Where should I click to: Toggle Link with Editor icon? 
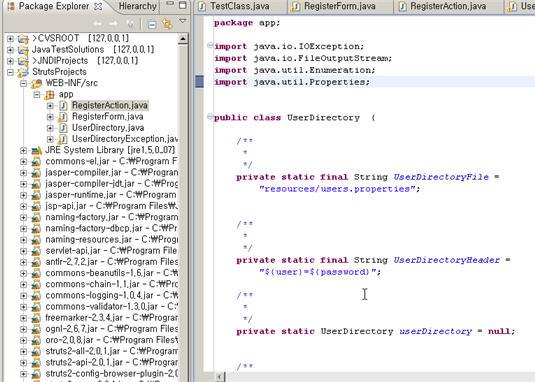[167, 24]
